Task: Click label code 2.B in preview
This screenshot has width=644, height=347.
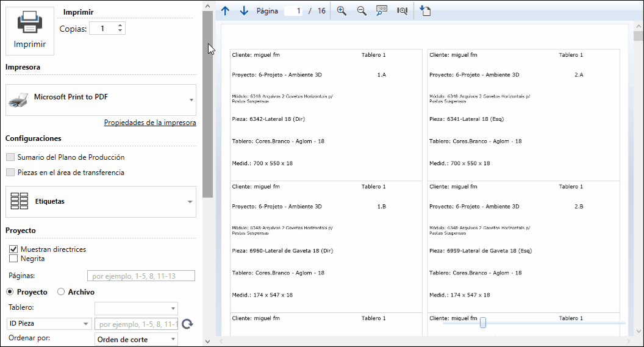Action: [x=579, y=207]
